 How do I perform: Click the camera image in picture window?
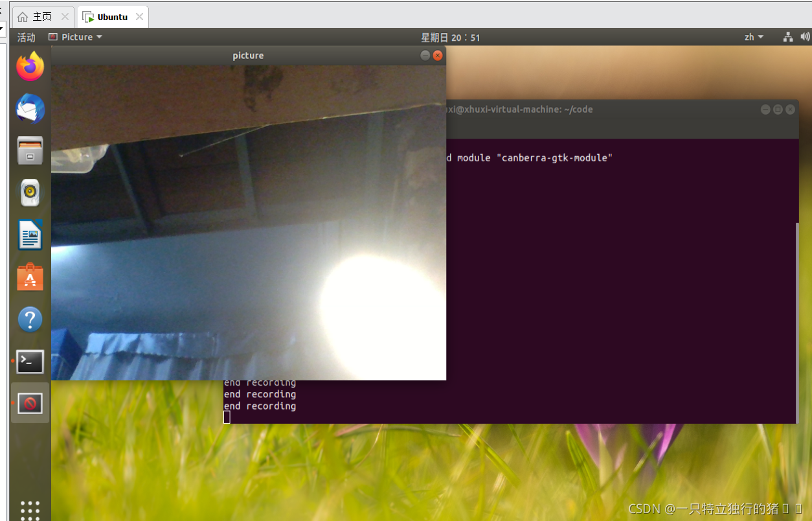249,222
